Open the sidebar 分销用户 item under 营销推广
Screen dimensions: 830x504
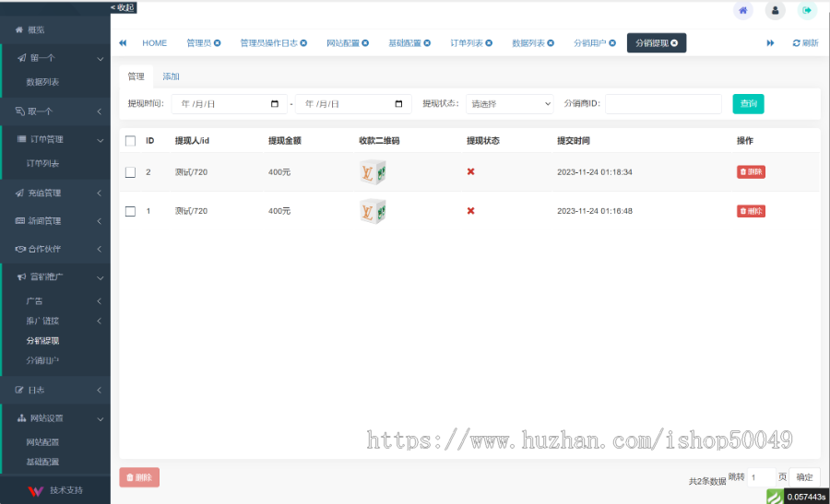(x=42, y=360)
